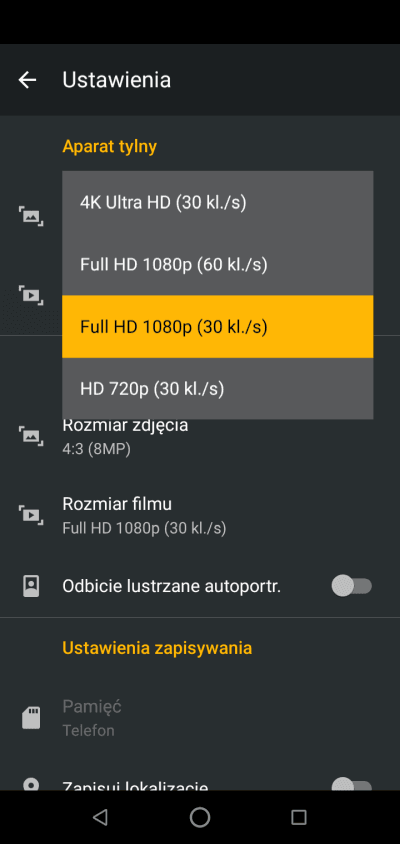Select 4K Ultra HD (30 kl./s) option
Viewport: 400px width, 844px height.
coord(217,202)
